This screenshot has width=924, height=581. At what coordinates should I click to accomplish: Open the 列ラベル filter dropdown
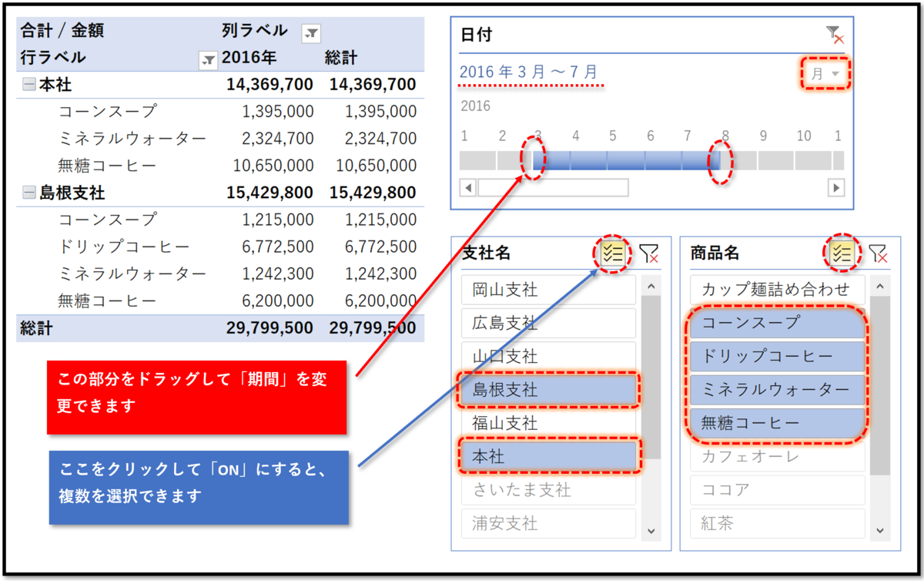coord(312,32)
